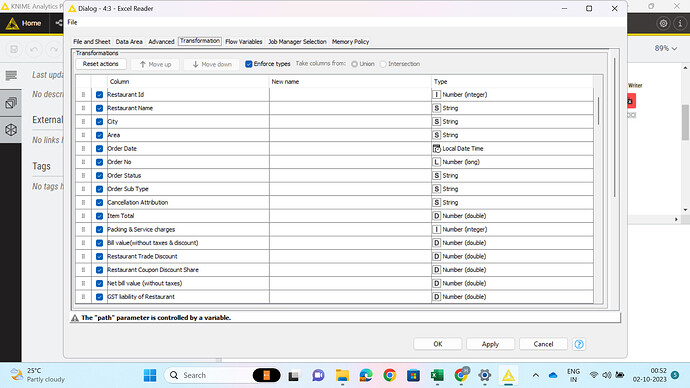Click the drag handle for GST liability row
Image resolution: width=690 pixels, height=388 pixels.
click(x=83, y=297)
